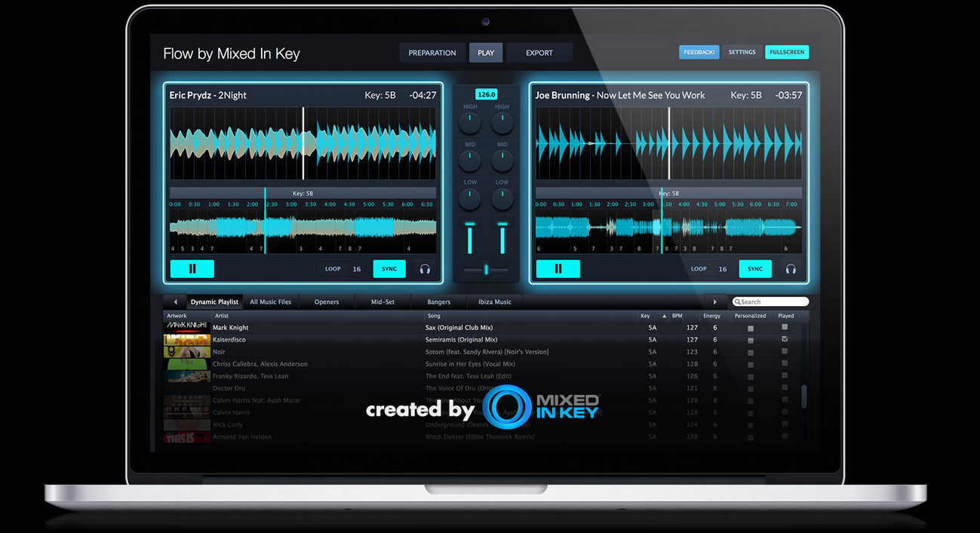Click the left MID EQ knob
Image resolution: width=980 pixels, height=533 pixels.
click(470, 160)
